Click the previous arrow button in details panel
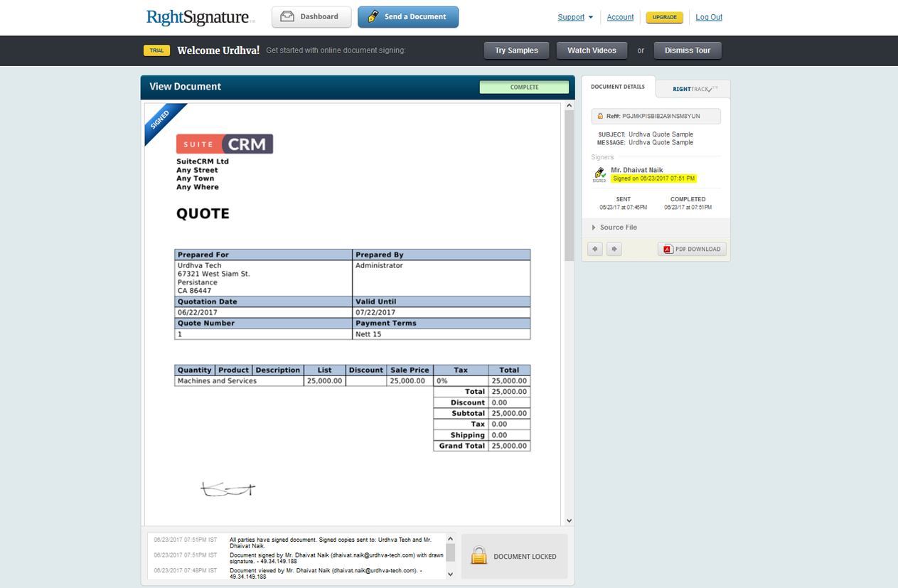Screen dimensions: 898x588 596,249
